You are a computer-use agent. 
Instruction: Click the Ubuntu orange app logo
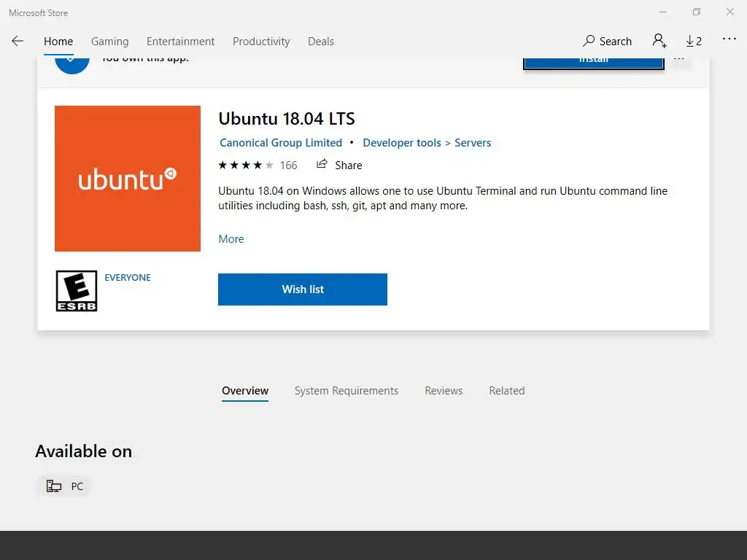tap(128, 179)
